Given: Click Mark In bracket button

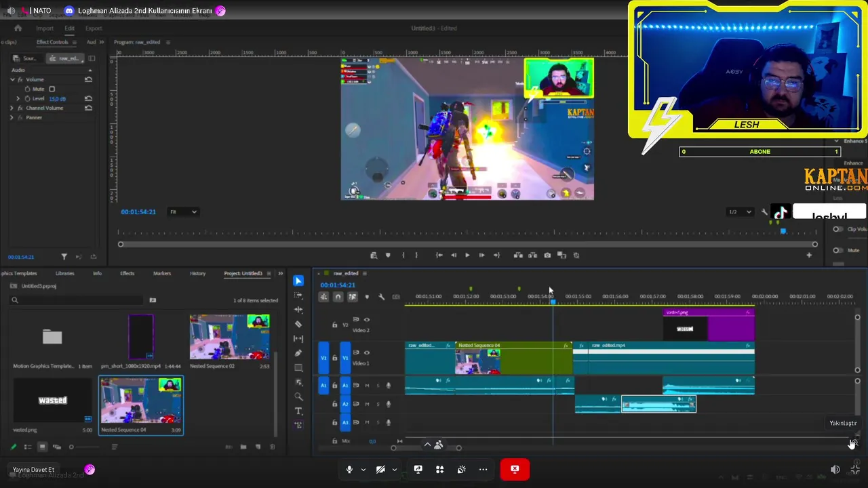Looking at the screenshot, I should (403, 256).
